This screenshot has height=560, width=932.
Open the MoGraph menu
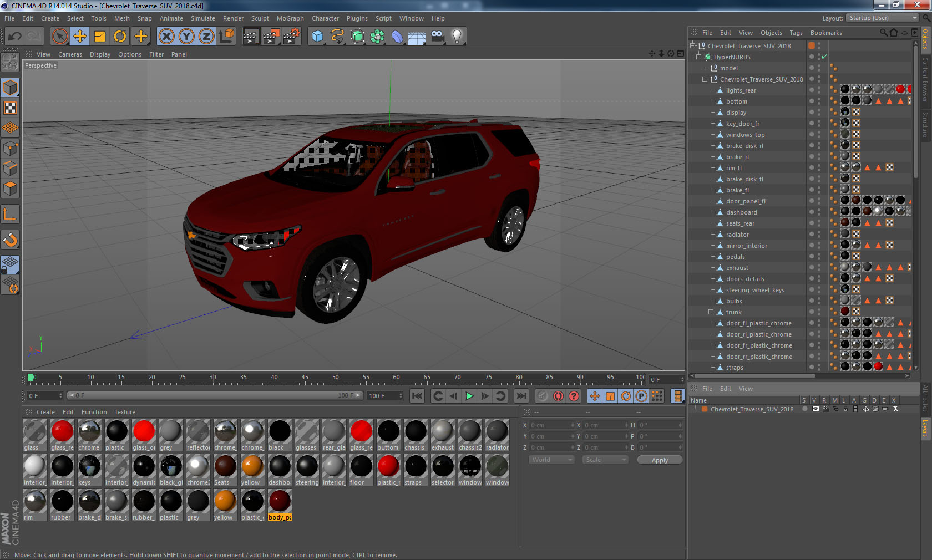click(290, 18)
